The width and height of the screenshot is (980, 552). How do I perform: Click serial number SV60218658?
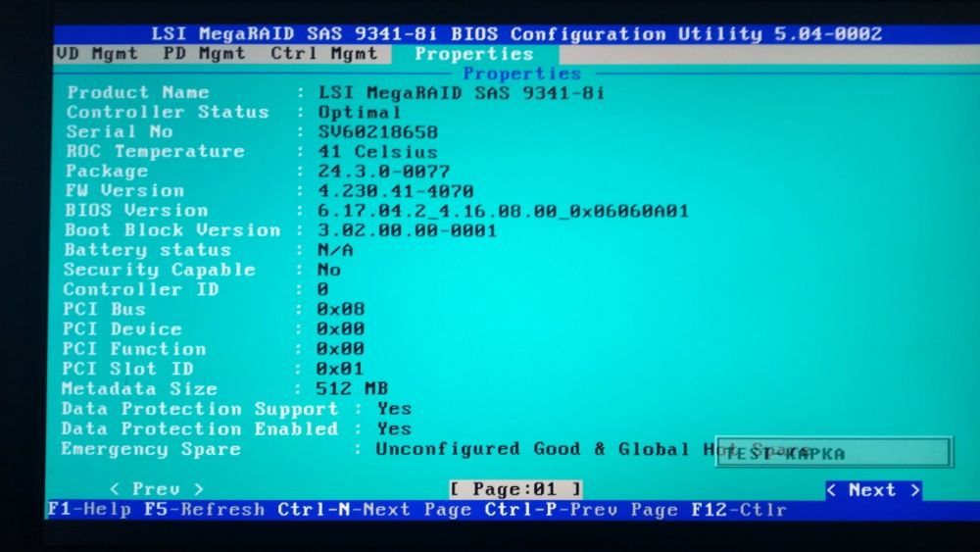click(378, 132)
